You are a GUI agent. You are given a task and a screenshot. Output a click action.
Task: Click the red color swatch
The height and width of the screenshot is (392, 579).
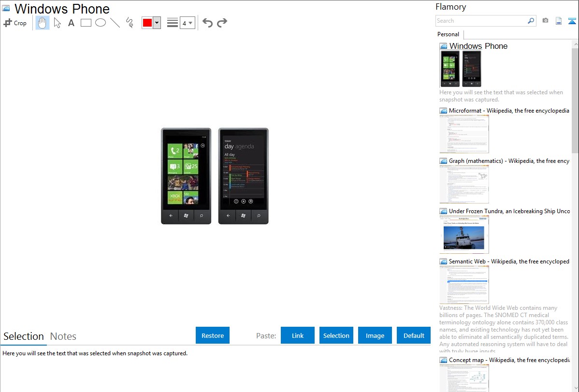[x=147, y=23]
